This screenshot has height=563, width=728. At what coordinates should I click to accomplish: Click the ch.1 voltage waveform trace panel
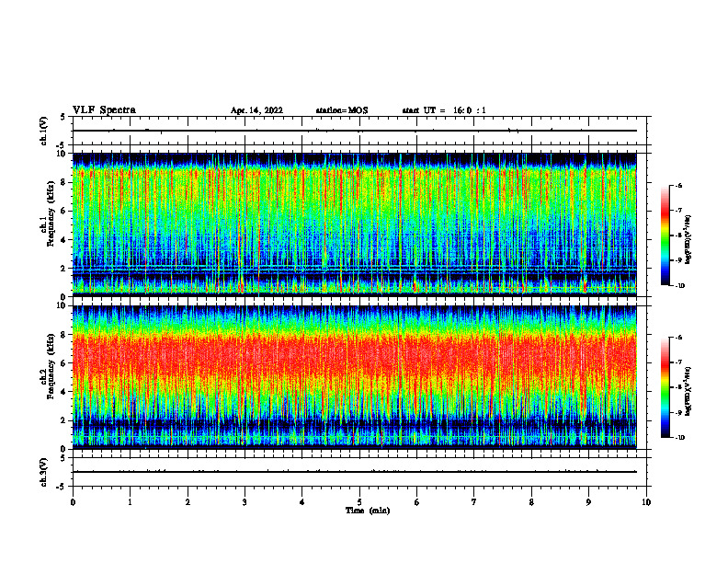[x=359, y=131]
